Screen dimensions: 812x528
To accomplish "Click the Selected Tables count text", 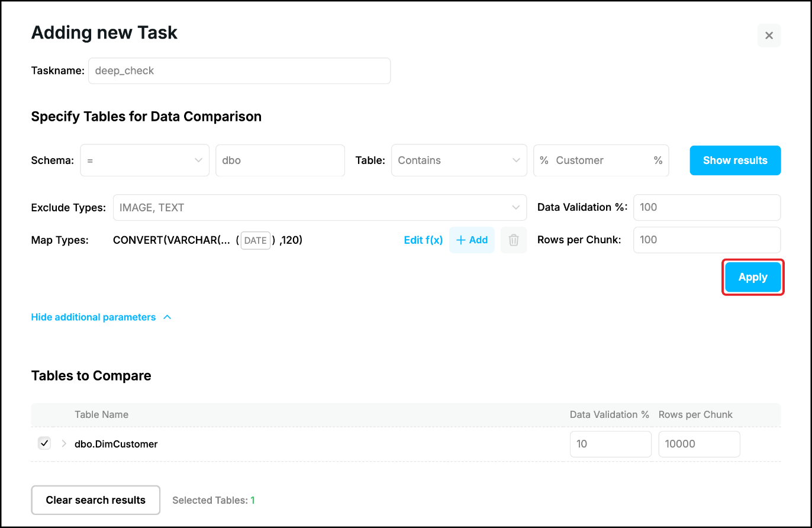I will click(214, 500).
